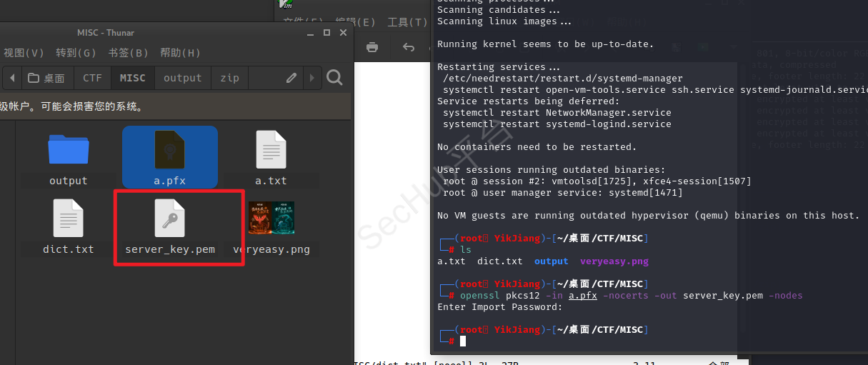Viewport: 868px width, 365px height.
Task: Open the search magnifier in Thunar
Action: 334,78
